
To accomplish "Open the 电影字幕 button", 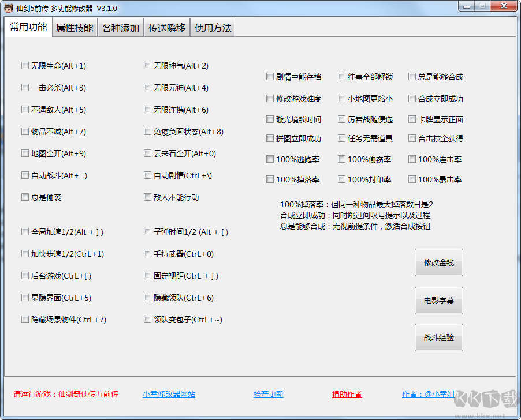I will tap(438, 301).
